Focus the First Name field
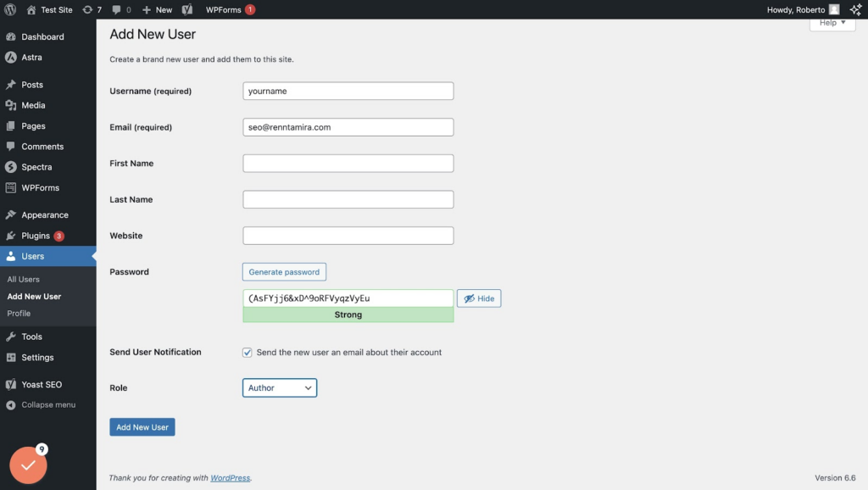Screen dimensions: 868x490 pos(348,164)
